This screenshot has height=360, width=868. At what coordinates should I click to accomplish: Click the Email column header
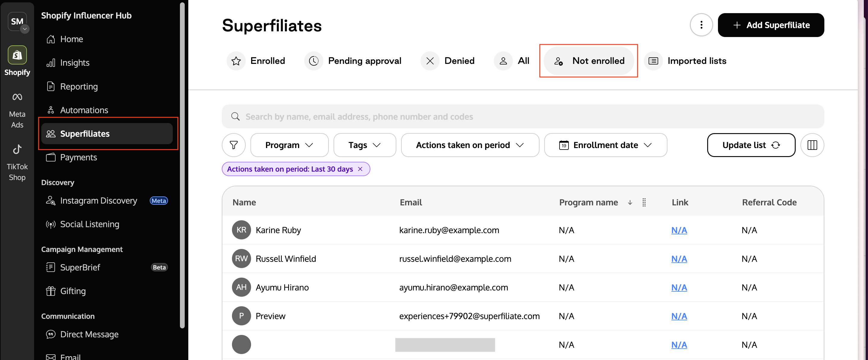pyautogui.click(x=411, y=202)
